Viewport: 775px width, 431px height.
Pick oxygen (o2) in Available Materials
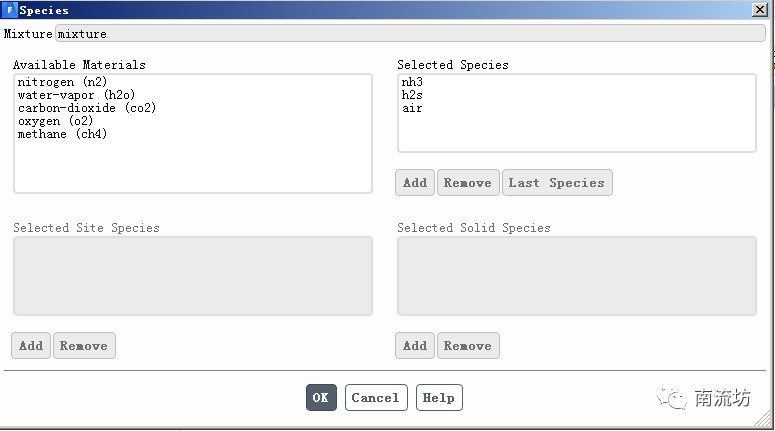pyautogui.click(x=55, y=121)
